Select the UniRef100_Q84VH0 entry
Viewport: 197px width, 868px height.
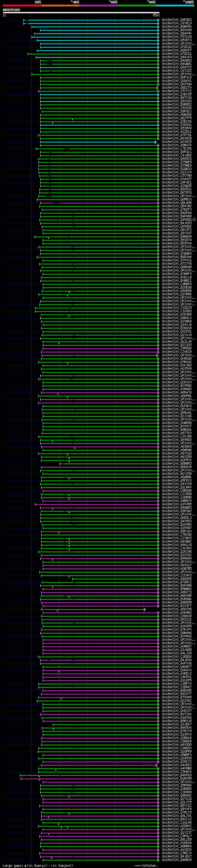click(176, 33)
